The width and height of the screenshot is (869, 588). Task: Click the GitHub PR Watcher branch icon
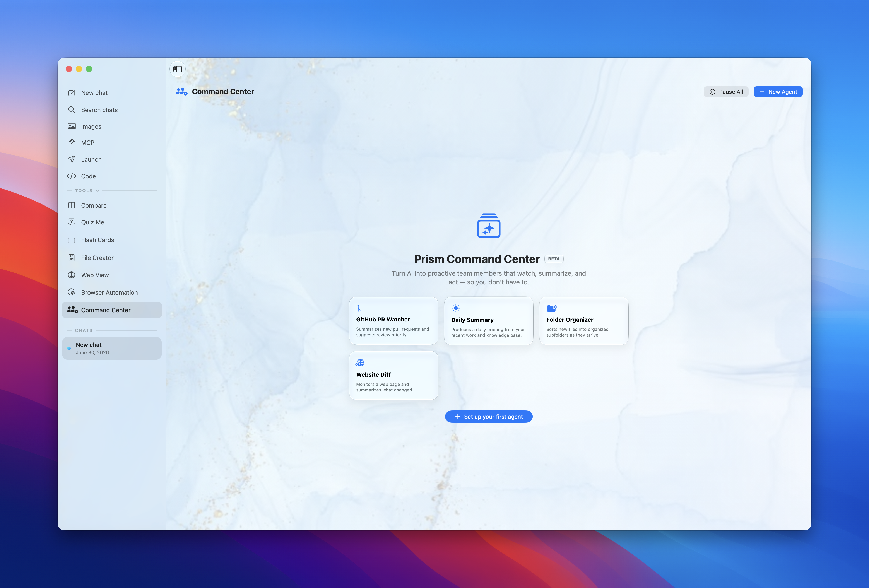point(359,308)
